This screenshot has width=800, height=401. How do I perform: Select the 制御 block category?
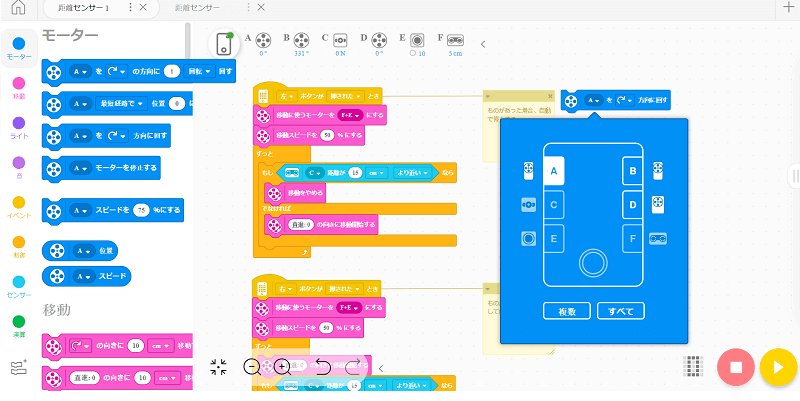tap(19, 247)
